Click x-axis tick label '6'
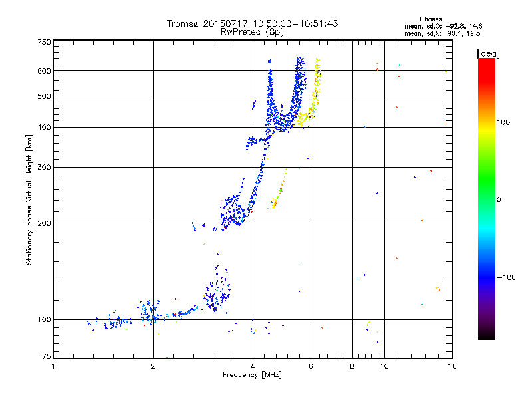The width and height of the screenshot is (532, 399). 311,366
